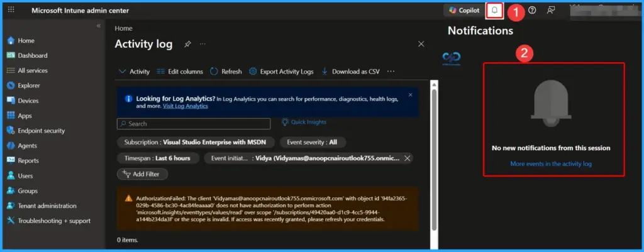Click the info icon in banner
The width and height of the screenshot is (644, 252).
(128, 99)
